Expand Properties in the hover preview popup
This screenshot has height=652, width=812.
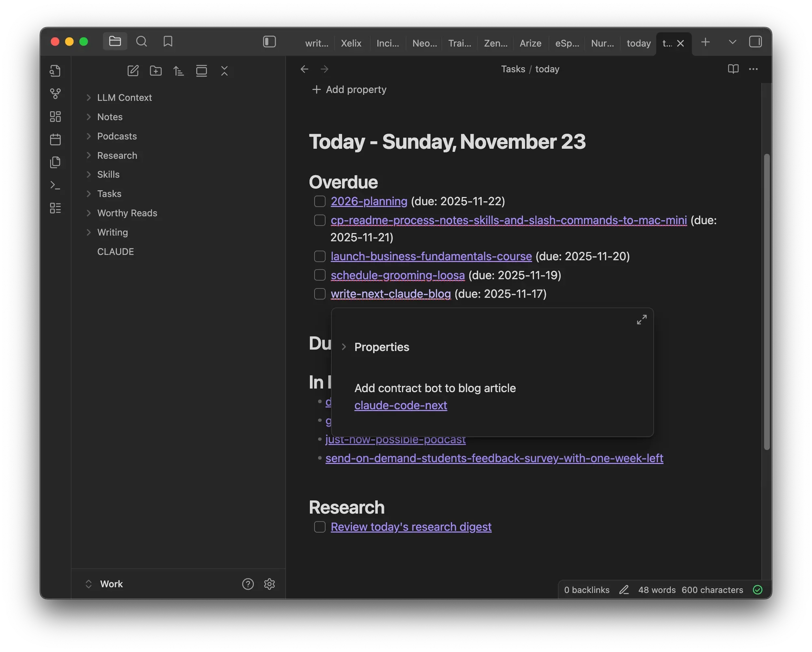pyautogui.click(x=344, y=347)
